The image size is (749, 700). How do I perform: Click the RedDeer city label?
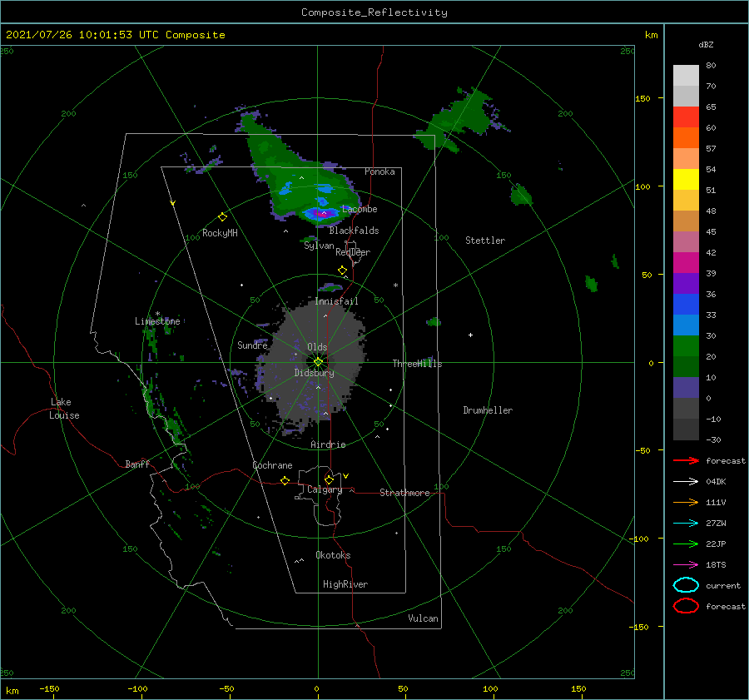click(353, 252)
